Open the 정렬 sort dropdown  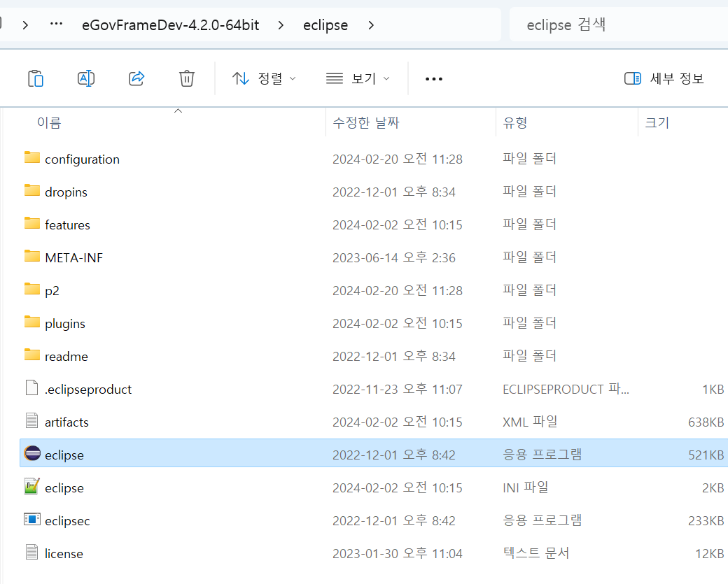pyautogui.click(x=264, y=78)
